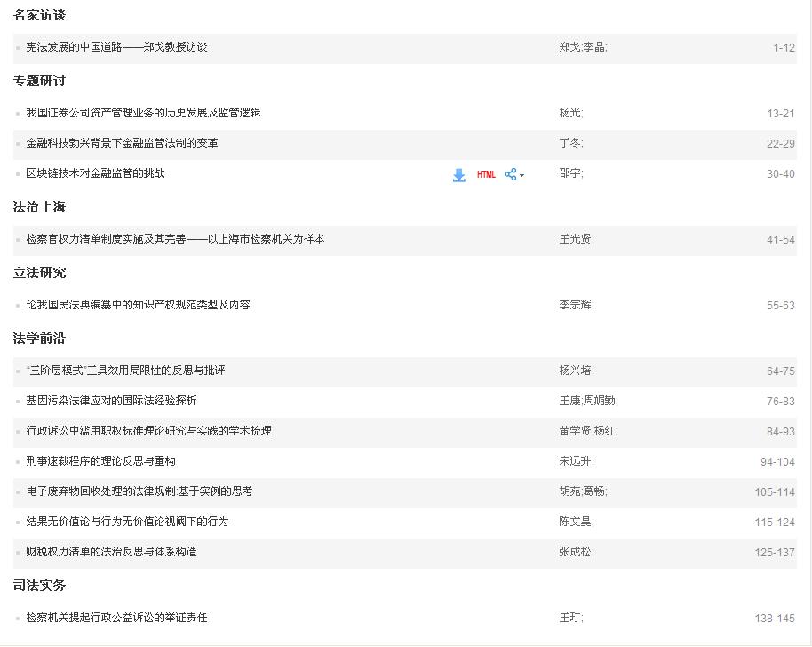Open 检察官权力清单制度实施及其完善 article
The height and width of the screenshot is (647, 812).
pyautogui.click(x=175, y=239)
